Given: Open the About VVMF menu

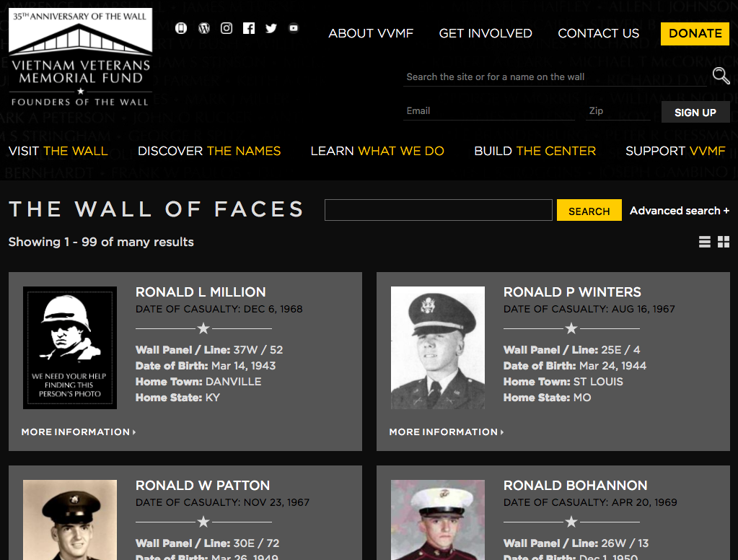Looking at the screenshot, I should 371,33.
